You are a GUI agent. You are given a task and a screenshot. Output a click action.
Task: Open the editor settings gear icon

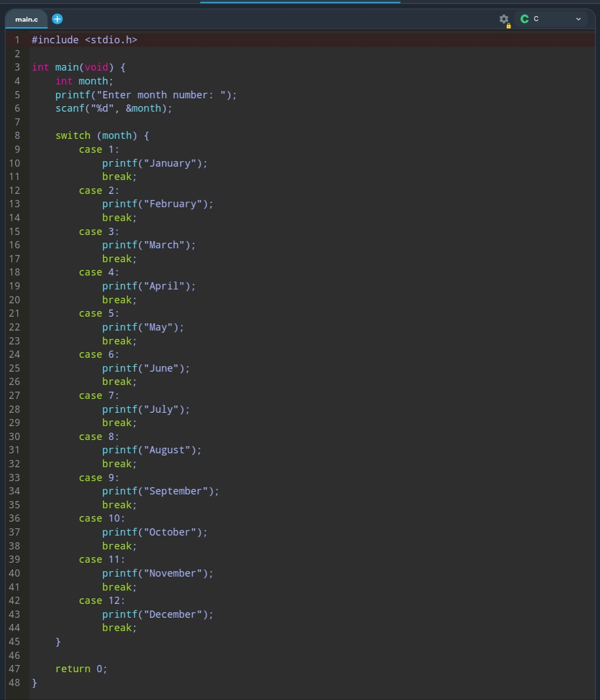[504, 19]
